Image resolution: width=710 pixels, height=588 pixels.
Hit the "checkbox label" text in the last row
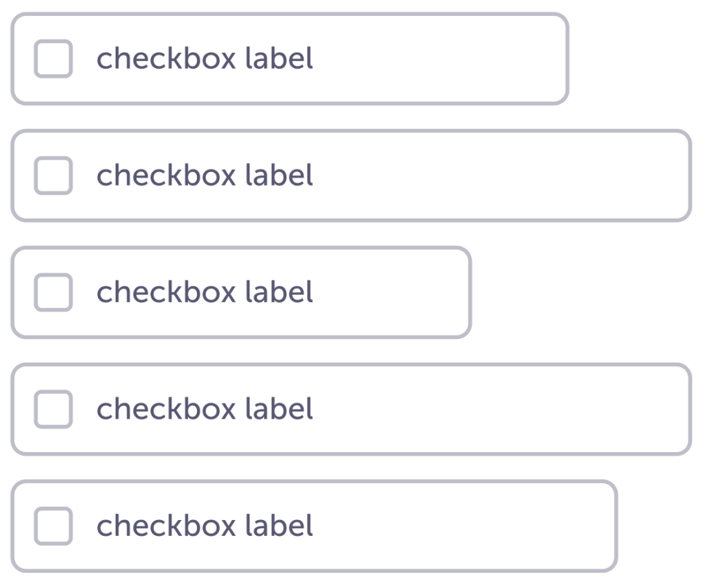(205, 526)
